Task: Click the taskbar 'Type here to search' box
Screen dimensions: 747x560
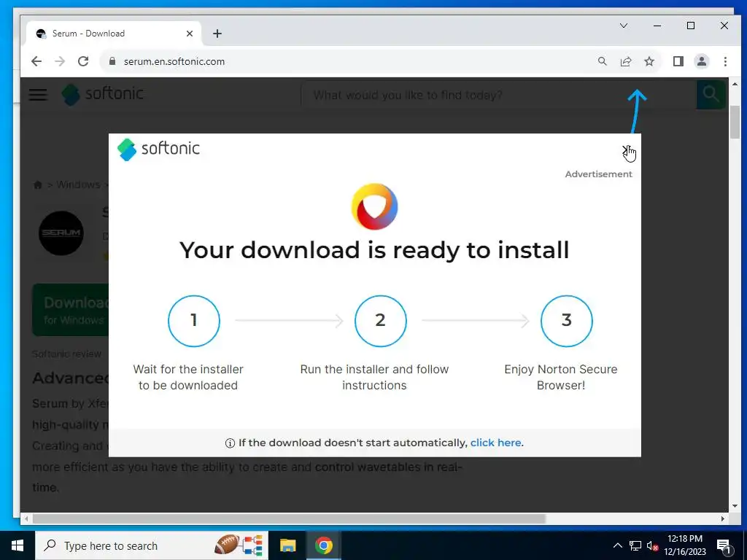Action: (x=152, y=545)
